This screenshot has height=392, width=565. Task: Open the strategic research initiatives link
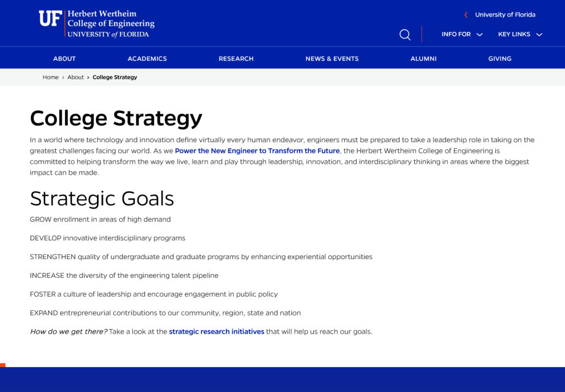tap(216, 331)
